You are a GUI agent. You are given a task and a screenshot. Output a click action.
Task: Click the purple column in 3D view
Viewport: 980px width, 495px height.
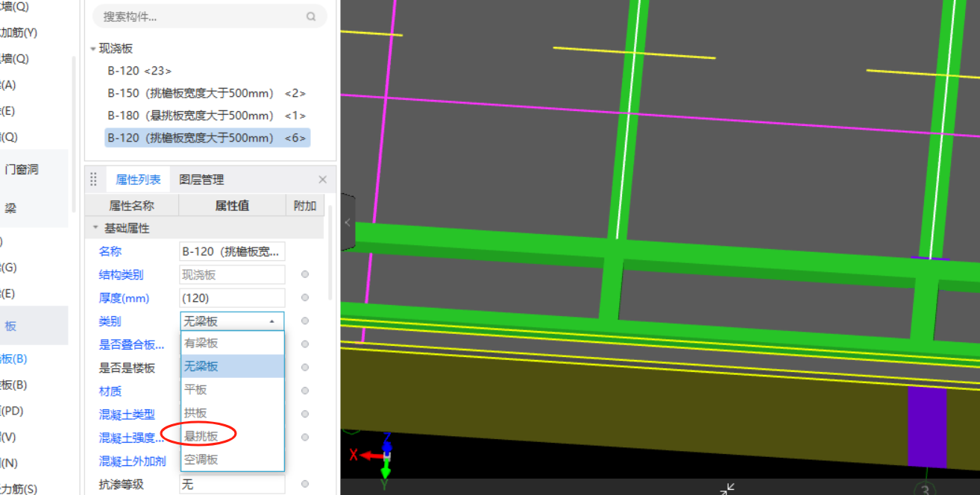(x=926, y=426)
